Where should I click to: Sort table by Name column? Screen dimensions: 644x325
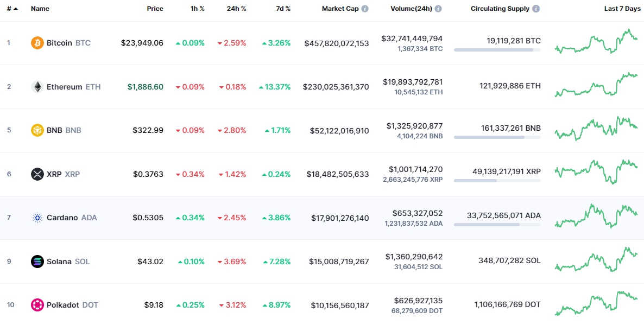click(x=40, y=9)
